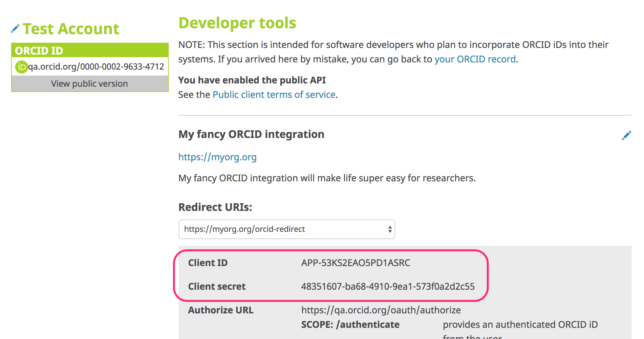Click the edit pencil for My fancy ORCID integration
Viewport: 644px width, 339px height.
coord(626,135)
